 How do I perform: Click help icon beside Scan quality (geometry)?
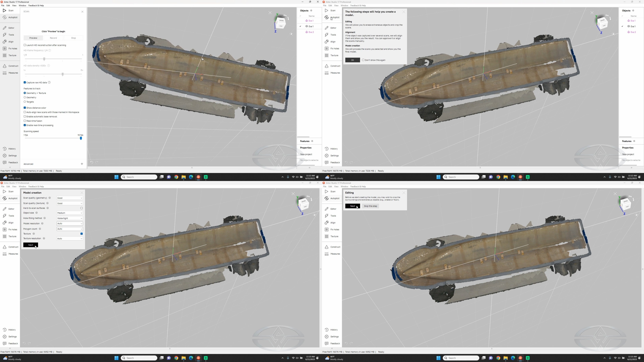[50, 198]
